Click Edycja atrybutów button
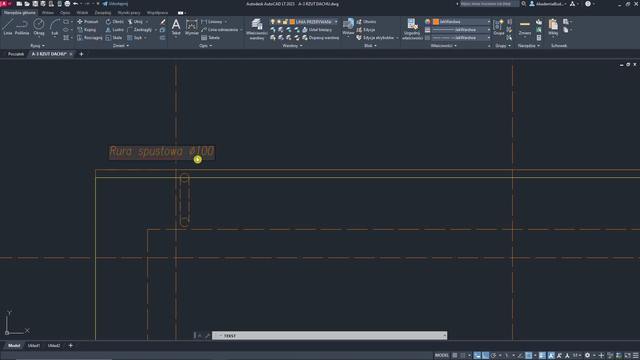Image resolution: width=640 pixels, height=360 pixels. [x=376, y=38]
